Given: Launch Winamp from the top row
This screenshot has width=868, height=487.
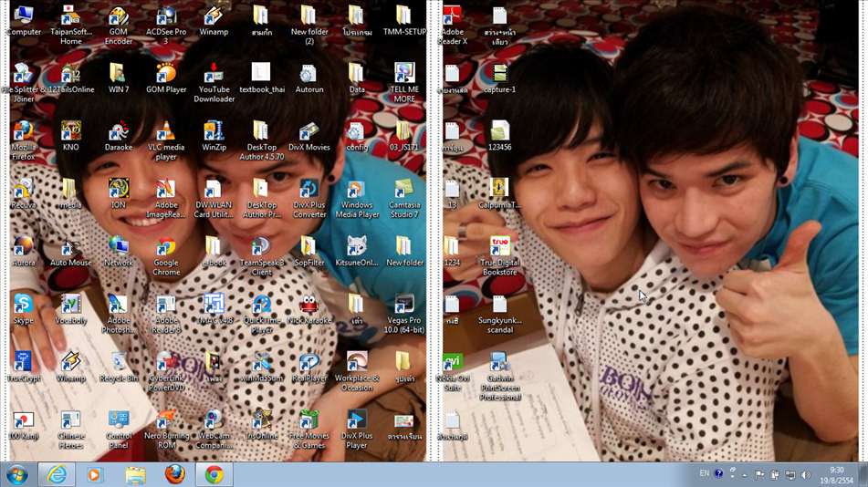Looking at the screenshot, I should click(214, 20).
